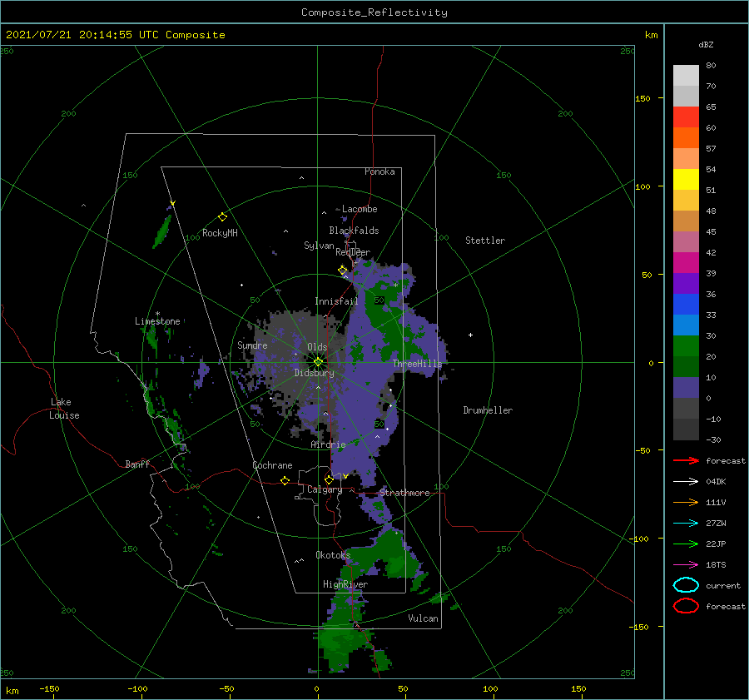
Task: Click the green 22JP arrow in legend
Action: (x=687, y=544)
